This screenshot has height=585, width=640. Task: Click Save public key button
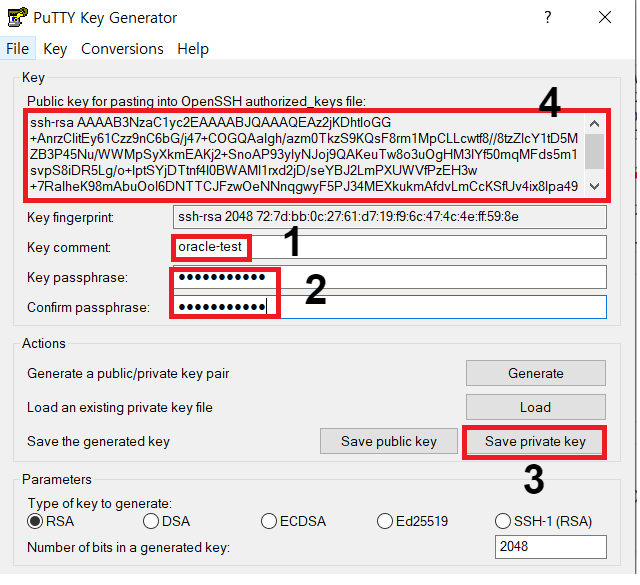389,441
